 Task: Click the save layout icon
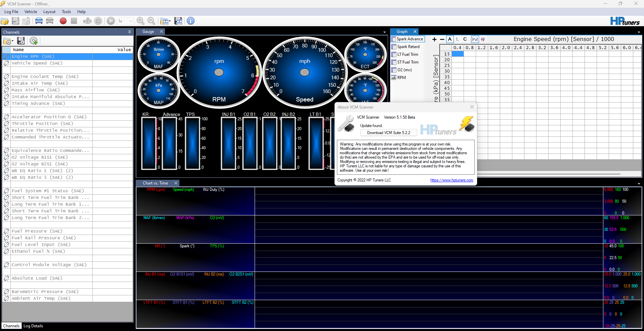tap(178, 21)
